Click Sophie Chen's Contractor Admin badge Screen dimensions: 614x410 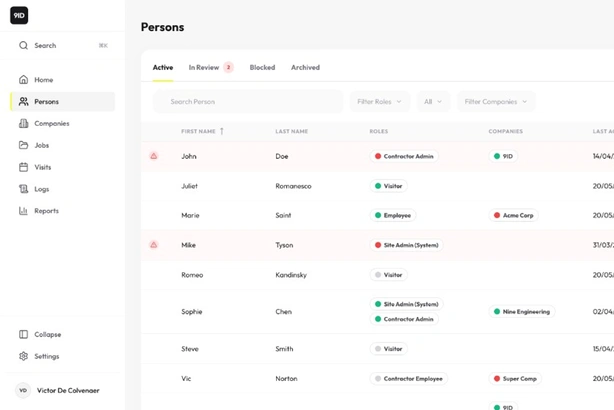click(404, 319)
